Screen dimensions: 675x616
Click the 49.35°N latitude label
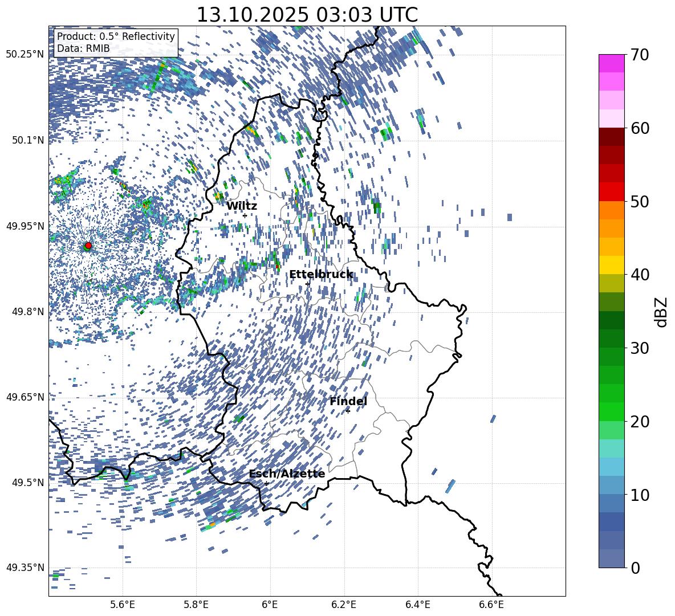(25, 568)
